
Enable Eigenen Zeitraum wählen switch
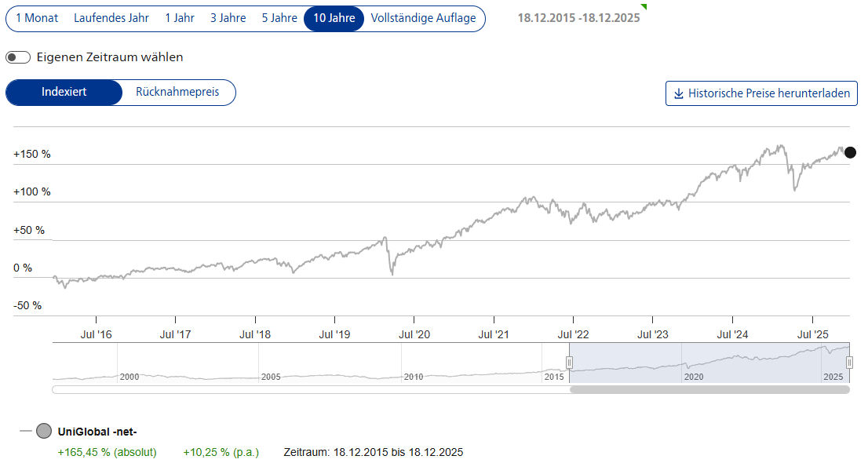18,57
